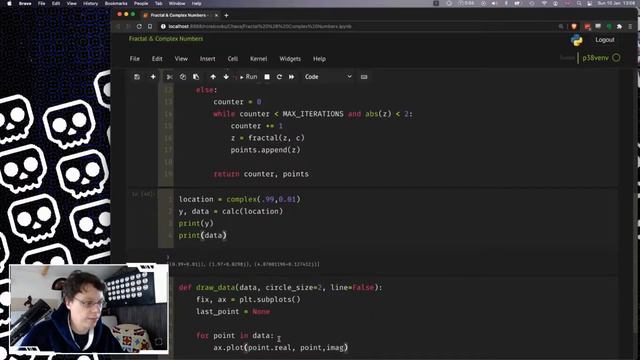
Task: Open Spotlight search in macOS menu bar
Action: pos(579,3)
